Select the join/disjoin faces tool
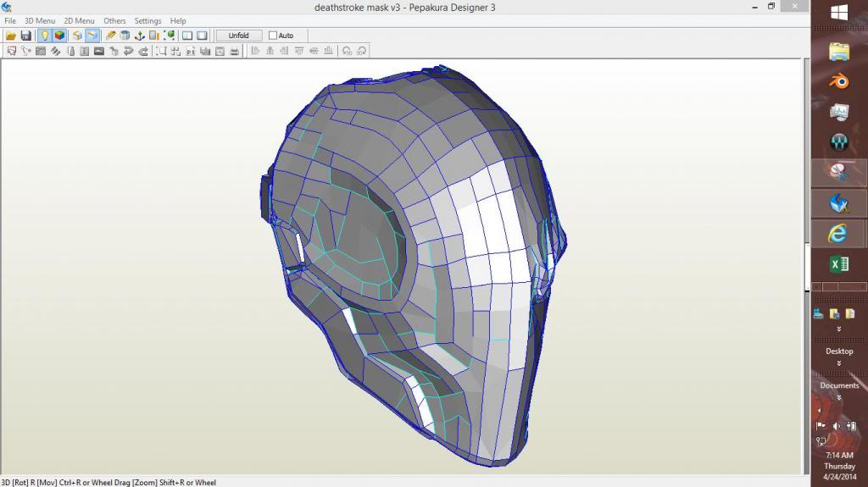Screen dimensions: 868x487 click(x=26, y=51)
